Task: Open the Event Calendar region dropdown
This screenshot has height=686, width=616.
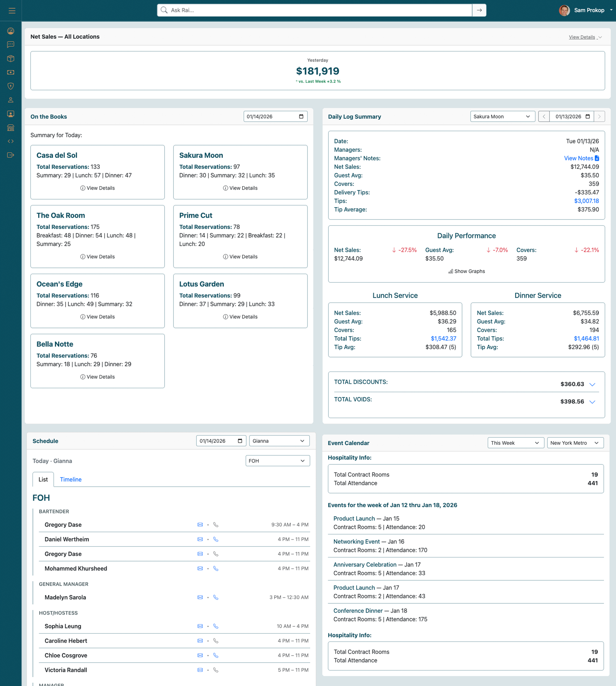Action: (x=575, y=442)
